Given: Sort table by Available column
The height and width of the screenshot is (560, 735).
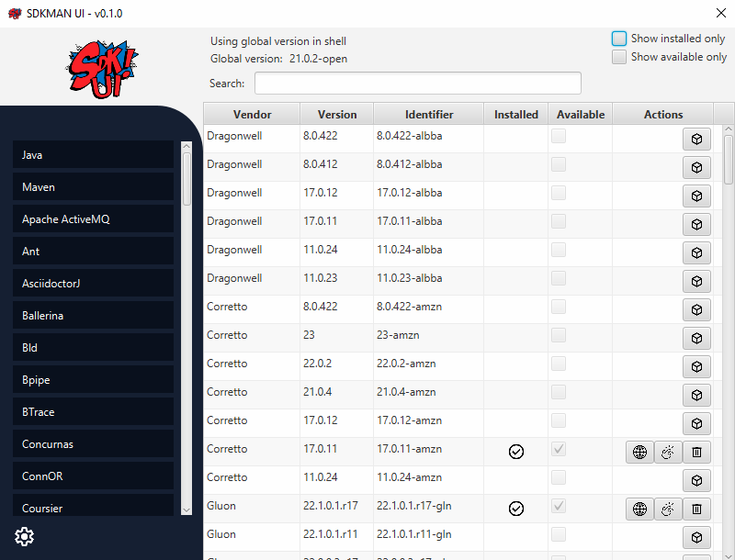Looking at the screenshot, I should (581, 114).
